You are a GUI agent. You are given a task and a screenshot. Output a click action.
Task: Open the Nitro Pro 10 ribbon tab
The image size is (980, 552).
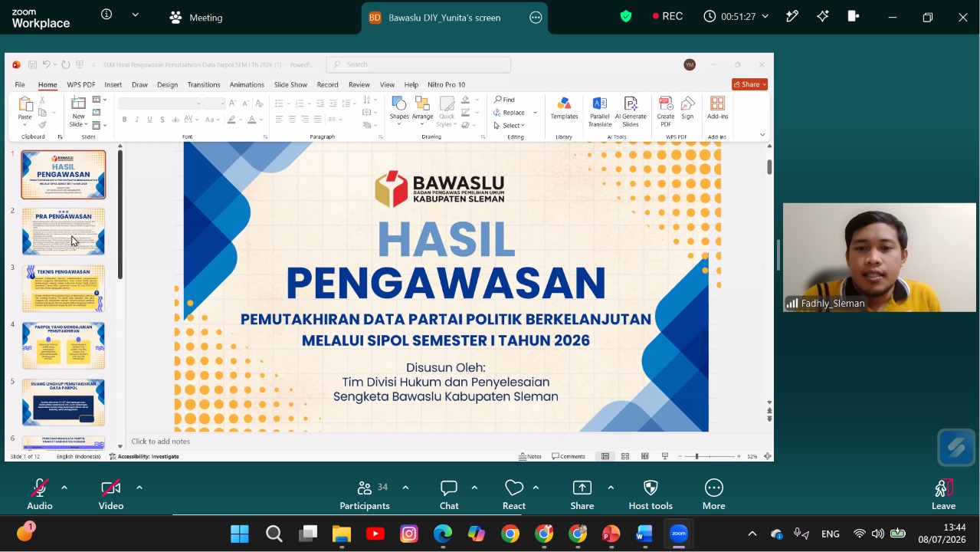coord(446,84)
